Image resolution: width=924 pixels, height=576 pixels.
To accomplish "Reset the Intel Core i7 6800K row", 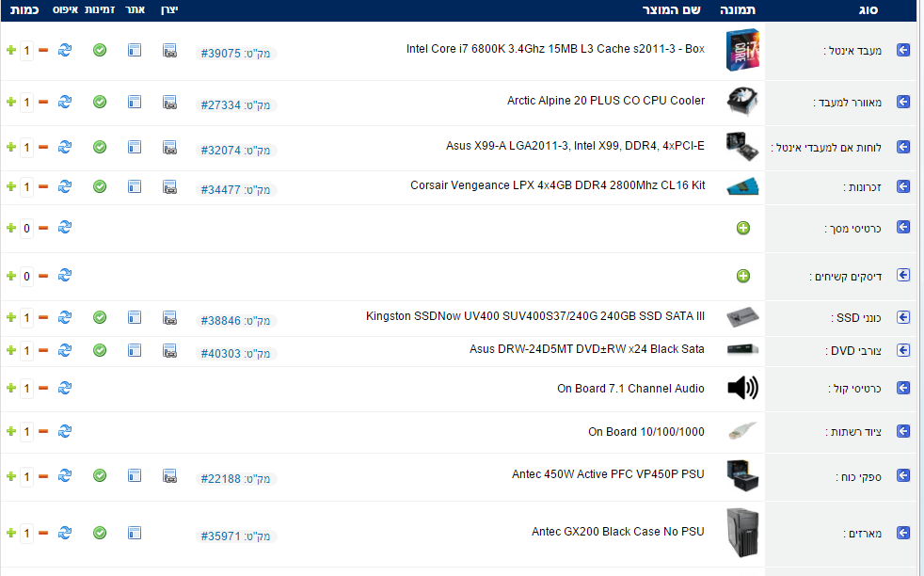I will (x=65, y=50).
